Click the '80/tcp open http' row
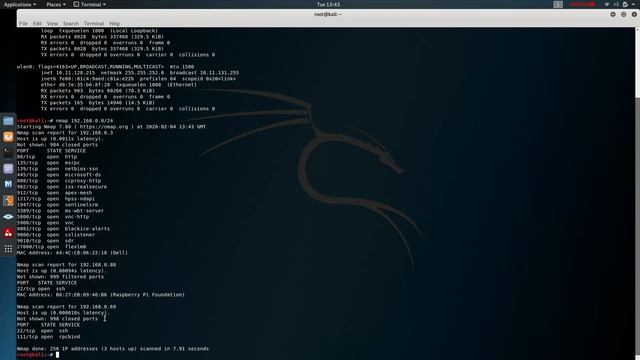 point(47,157)
